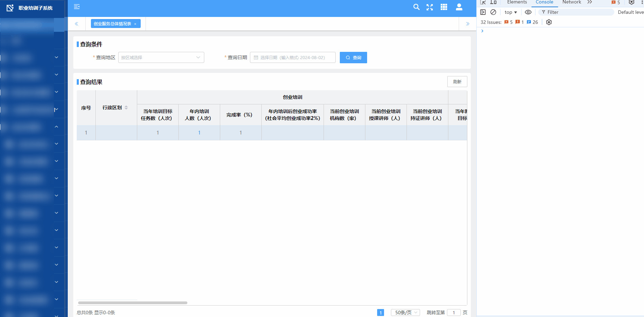Focus the 跳转至第 page number input

point(454,313)
